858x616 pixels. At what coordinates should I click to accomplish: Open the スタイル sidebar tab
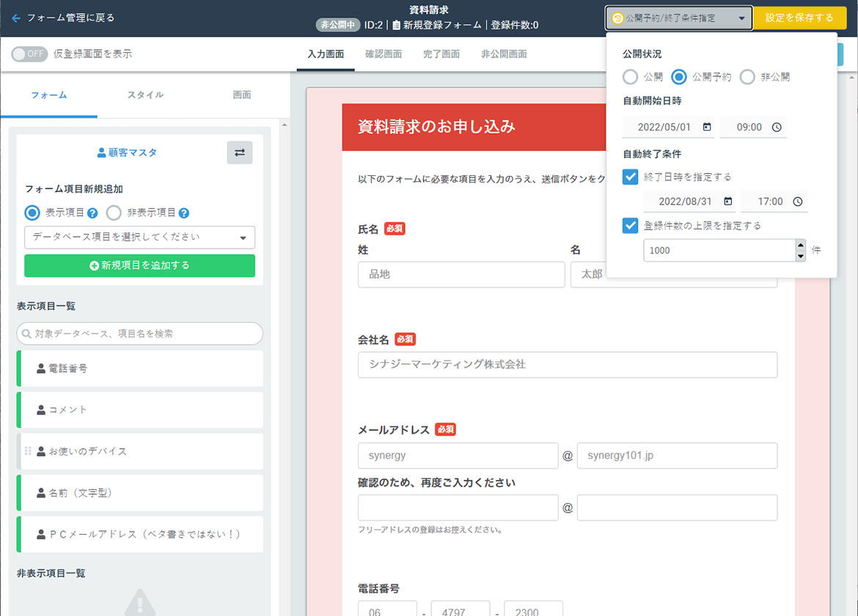pos(145,95)
